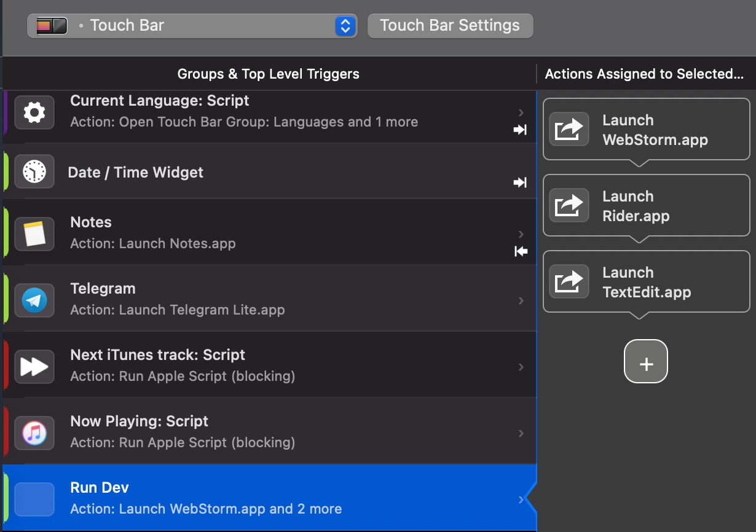This screenshot has height=532, width=756.
Task: Add a new action with the plus button
Action: pos(646,361)
